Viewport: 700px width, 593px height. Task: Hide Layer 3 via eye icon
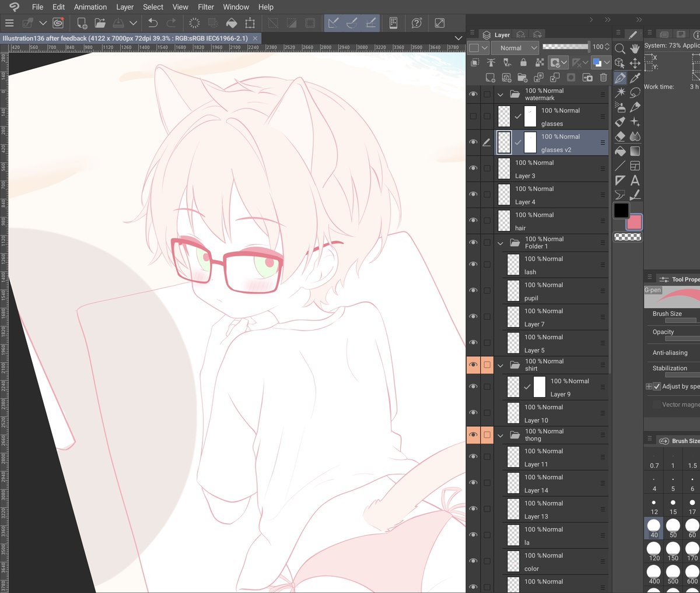tap(473, 169)
